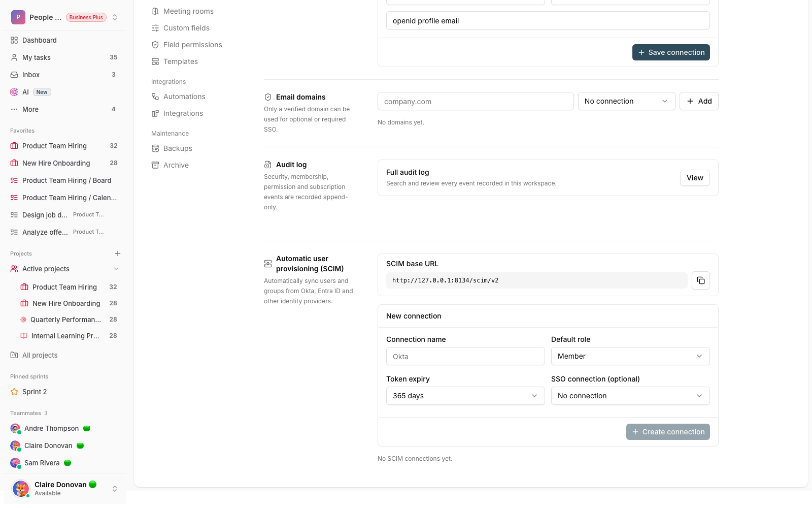Open the Inbox
Image resolution: width=812 pixels, height=508 pixels.
click(x=65, y=75)
